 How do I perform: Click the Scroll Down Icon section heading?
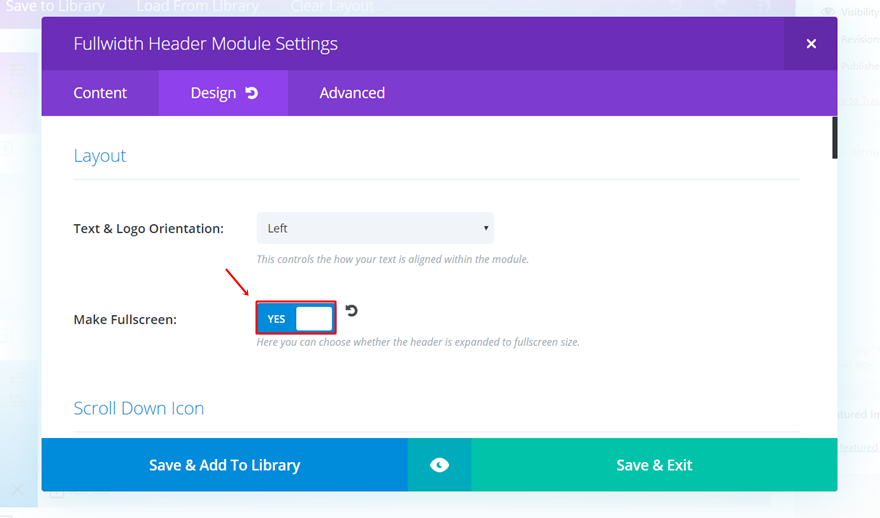coord(139,408)
